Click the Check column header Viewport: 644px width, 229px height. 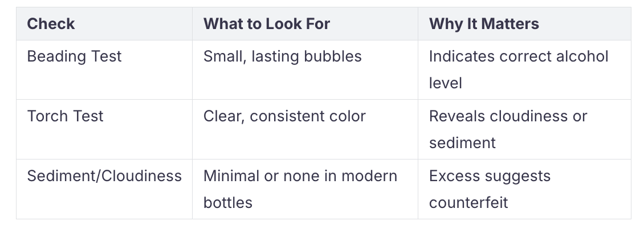pos(51,24)
